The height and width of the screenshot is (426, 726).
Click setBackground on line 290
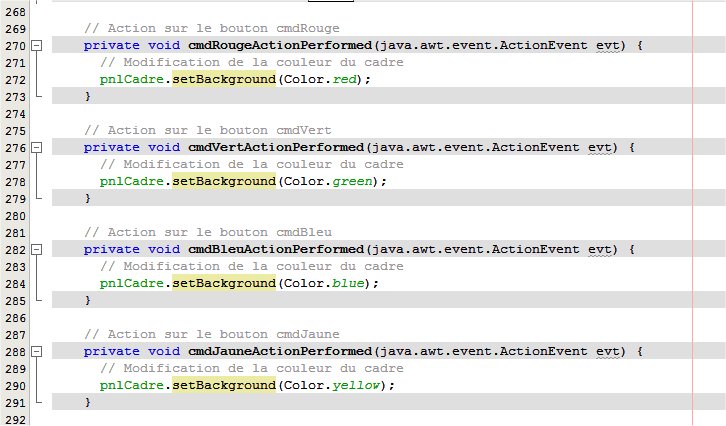pyautogui.click(x=224, y=385)
